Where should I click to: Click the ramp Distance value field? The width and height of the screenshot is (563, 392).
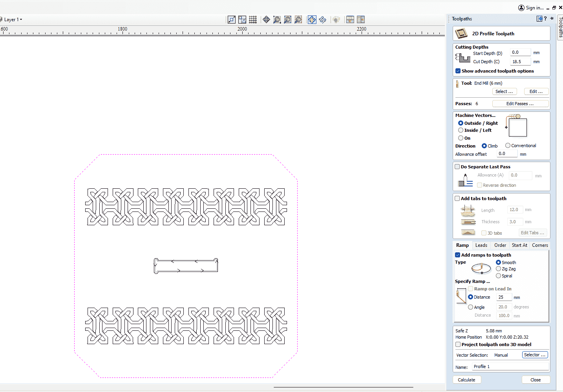pos(505,297)
